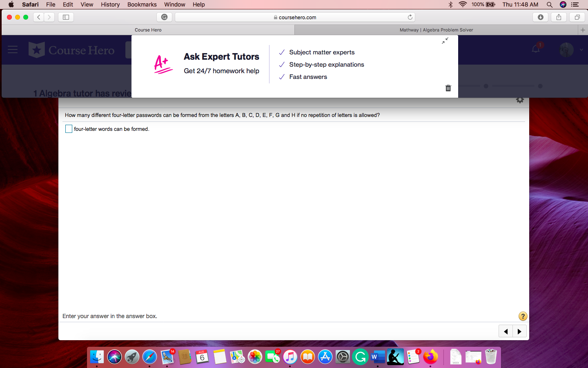This screenshot has height=368, width=588.
Task: Open Photos app from the Dock
Action: point(255,357)
